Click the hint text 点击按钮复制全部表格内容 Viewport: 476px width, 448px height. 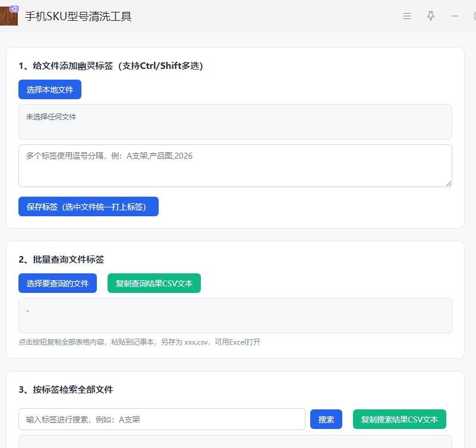click(x=139, y=342)
